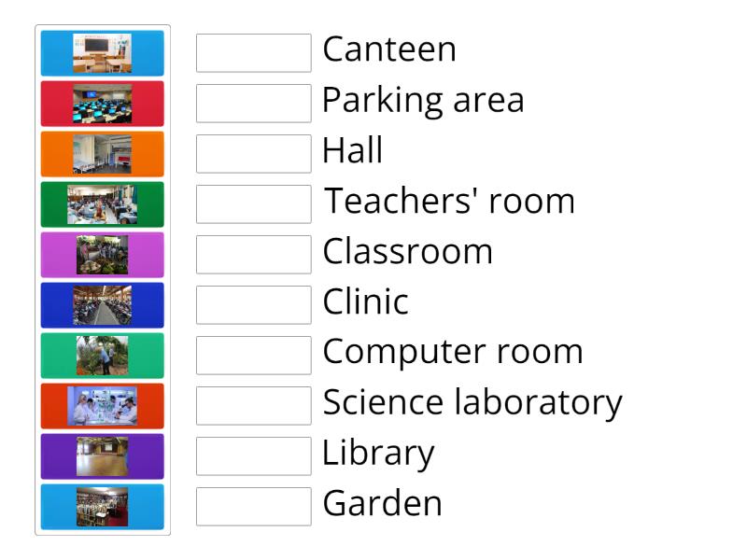Select the dark green teachers' room photo tile
Viewport: 747px width, 560px height.
click(103, 204)
